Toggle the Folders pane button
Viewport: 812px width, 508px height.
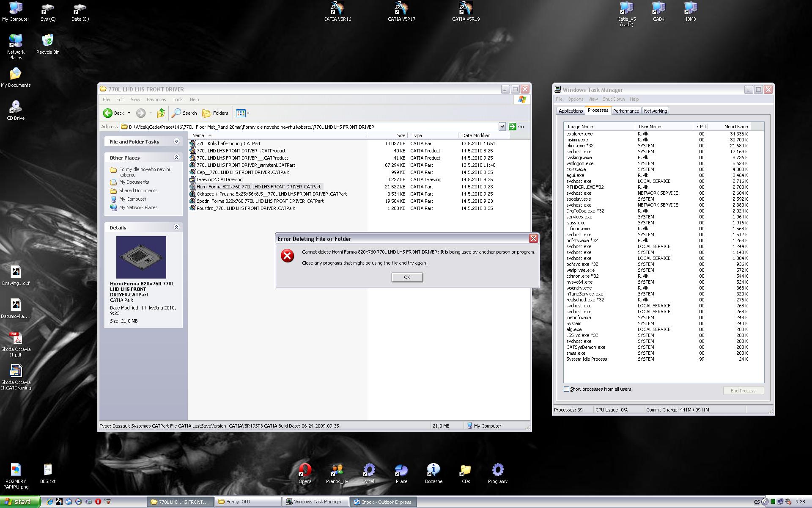pos(215,113)
